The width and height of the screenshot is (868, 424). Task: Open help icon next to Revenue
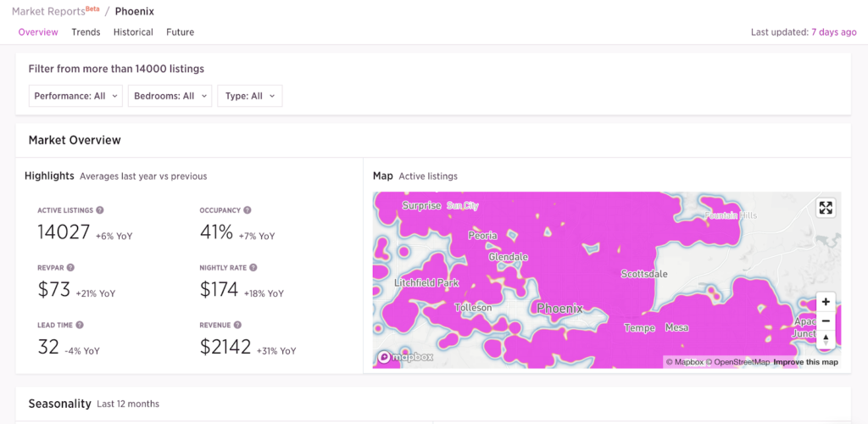(237, 325)
